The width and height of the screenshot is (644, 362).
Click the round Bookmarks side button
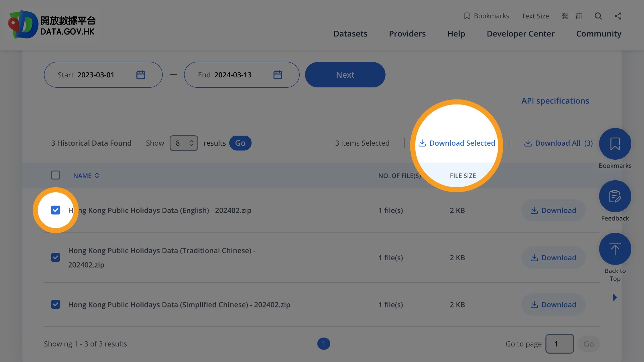[615, 144]
